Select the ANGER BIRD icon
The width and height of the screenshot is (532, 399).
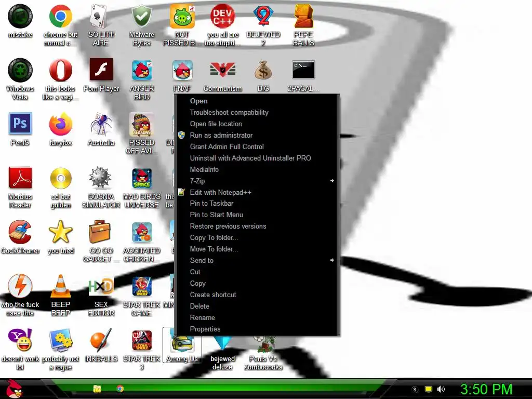pyautogui.click(x=142, y=70)
